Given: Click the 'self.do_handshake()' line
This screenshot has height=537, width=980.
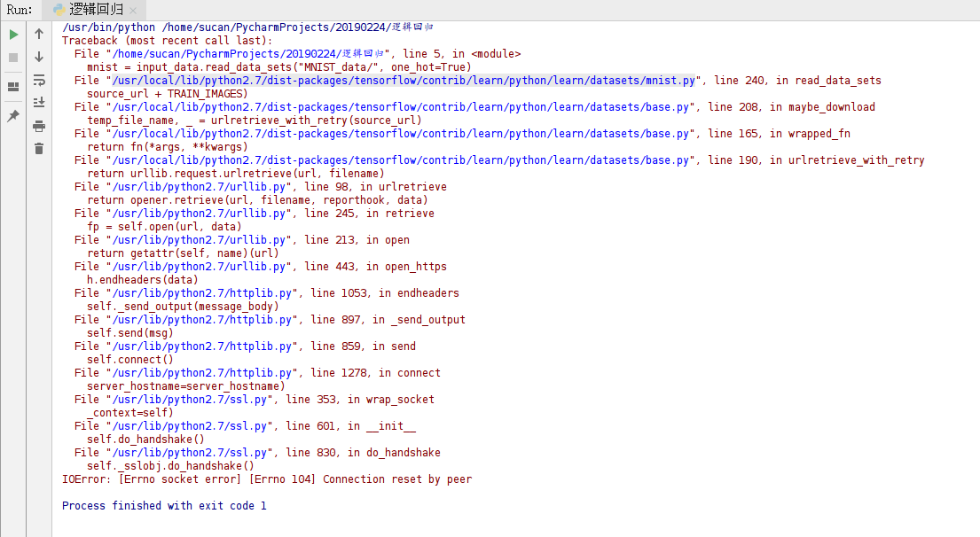Looking at the screenshot, I should tap(145, 439).
